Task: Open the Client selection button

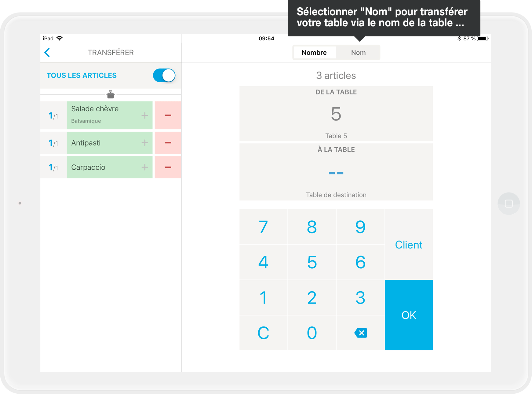Action: pyautogui.click(x=409, y=245)
